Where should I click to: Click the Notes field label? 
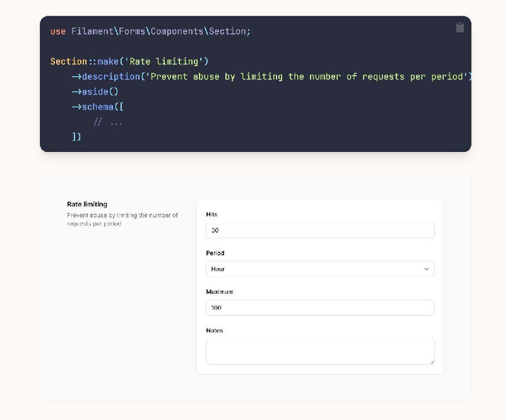point(215,330)
